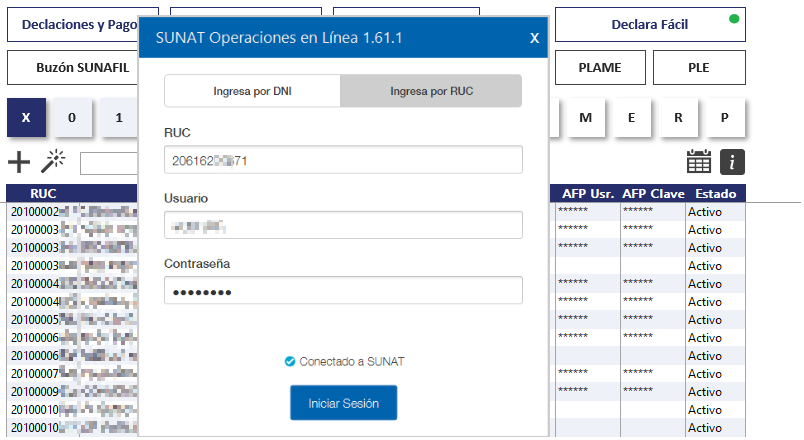Select the R filter key
Image resolution: width=804 pixels, height=440 pixels.
678,117
